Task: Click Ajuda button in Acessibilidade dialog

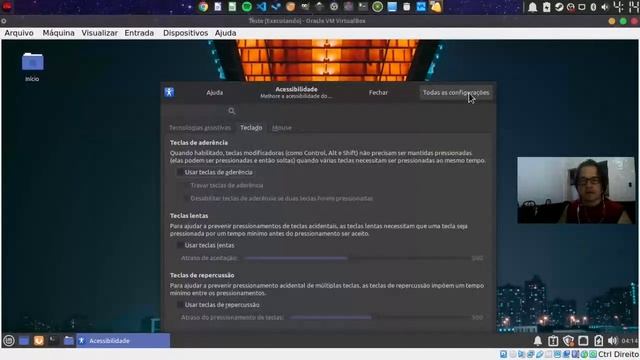Action: [x=215, y=93]
